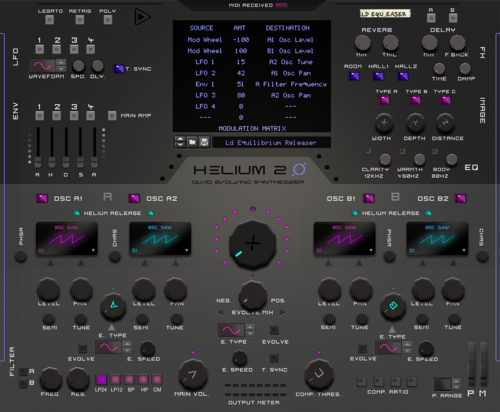This screenshot has width=500, height=412.
Task: Select LFO 1 tab button
Action: click(x=40, y=50)
